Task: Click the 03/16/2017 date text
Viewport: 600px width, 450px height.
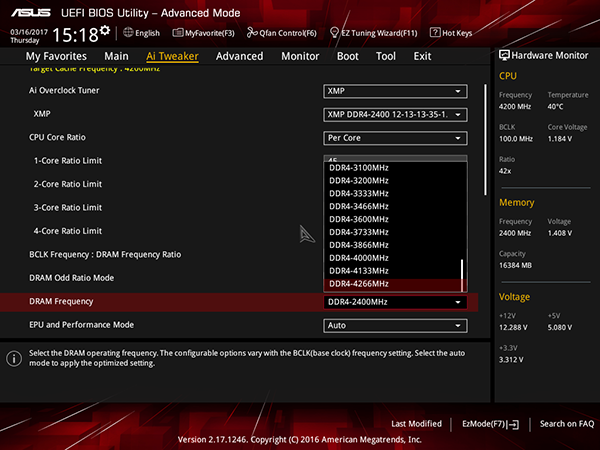Action: click(x=29, y=32)
